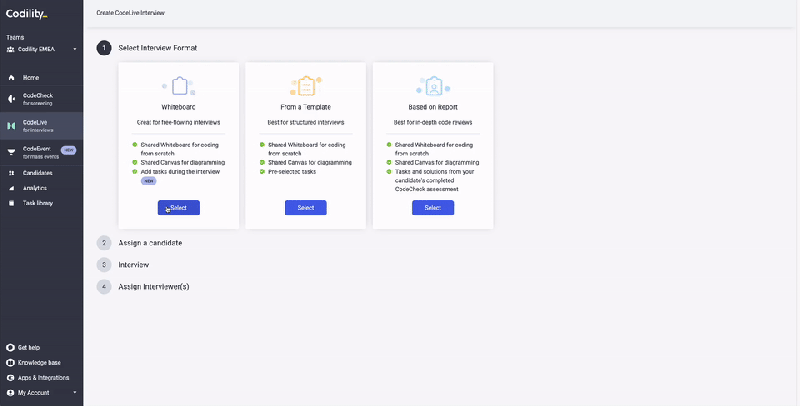Click 'Add tasks during the interview' text
Image resolution: width=800 pixels, height=406 pixels.
point(180,172)
